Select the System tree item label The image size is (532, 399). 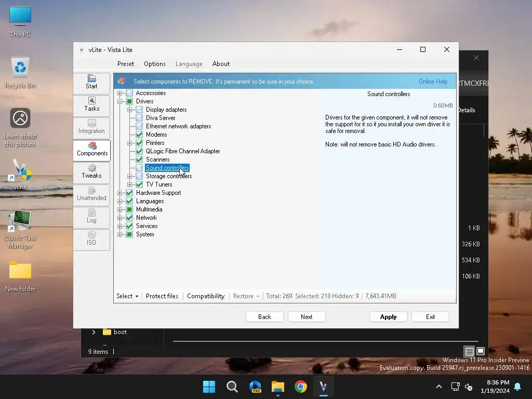point(145,234)
